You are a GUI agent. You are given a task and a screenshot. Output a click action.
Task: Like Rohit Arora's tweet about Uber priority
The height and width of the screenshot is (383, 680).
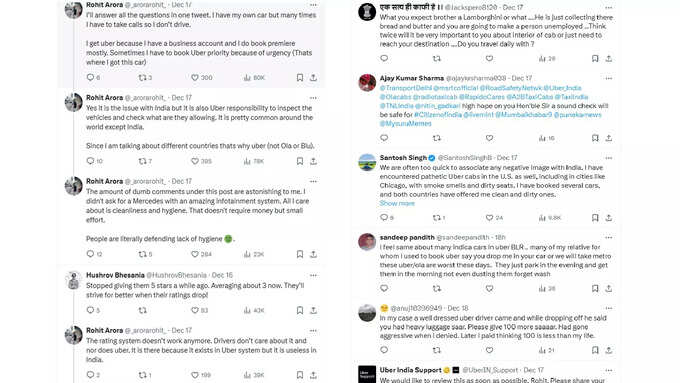195,78
